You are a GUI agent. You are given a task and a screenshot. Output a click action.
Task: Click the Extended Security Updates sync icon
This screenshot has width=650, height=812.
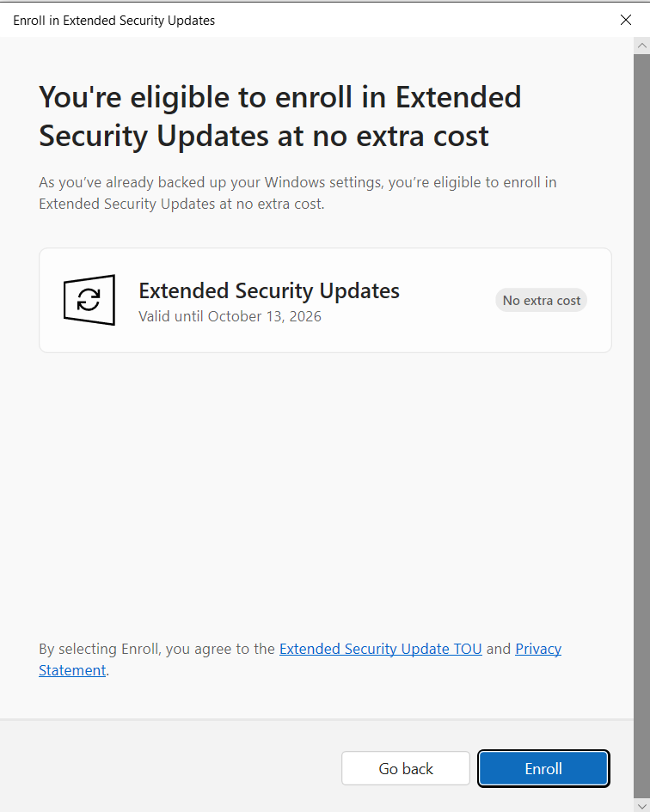(89, 300)
